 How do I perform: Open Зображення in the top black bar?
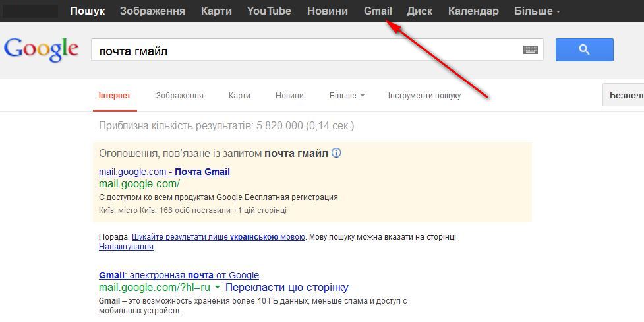coord(152,11)
